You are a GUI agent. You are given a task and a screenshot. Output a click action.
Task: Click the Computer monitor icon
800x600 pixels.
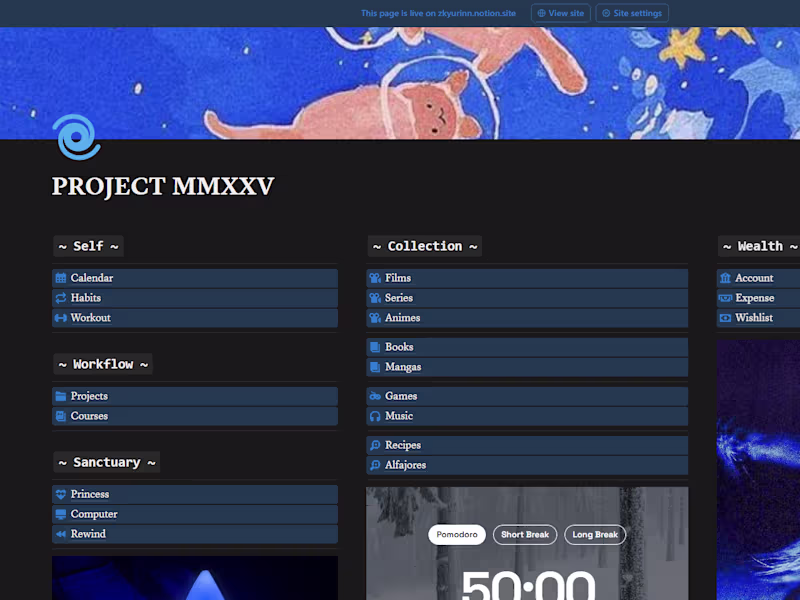61,514
